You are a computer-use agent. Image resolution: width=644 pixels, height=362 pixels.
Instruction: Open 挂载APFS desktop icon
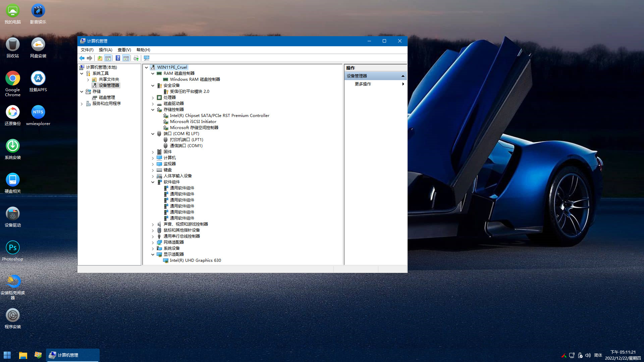coord(38,82)
